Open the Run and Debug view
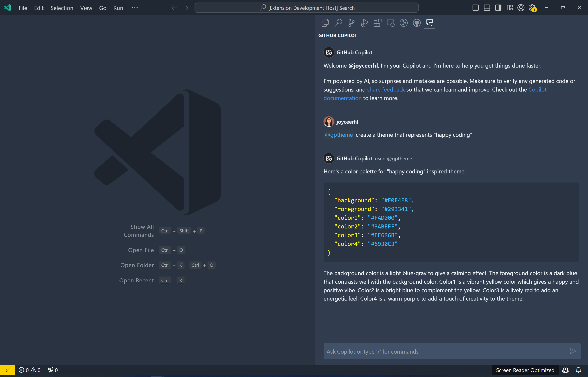Screen dimensions: 588x377 [364, 23]
